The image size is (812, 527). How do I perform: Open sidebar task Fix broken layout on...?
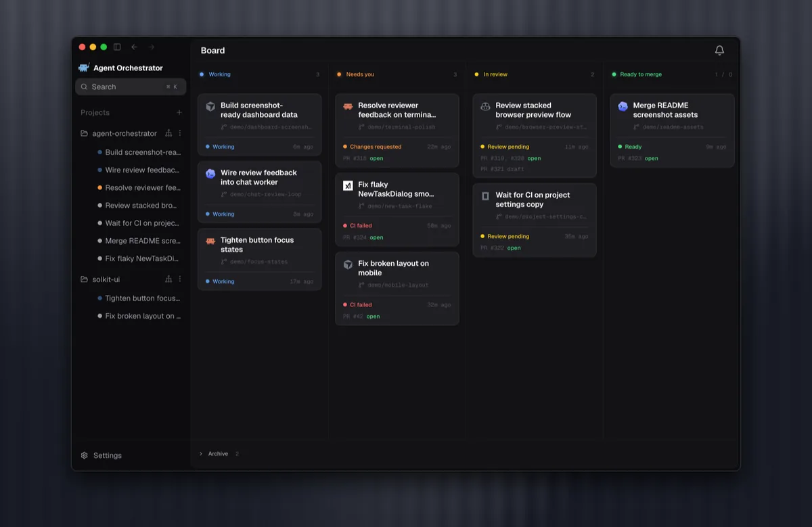pyautogui.click(x=139, y=316)
